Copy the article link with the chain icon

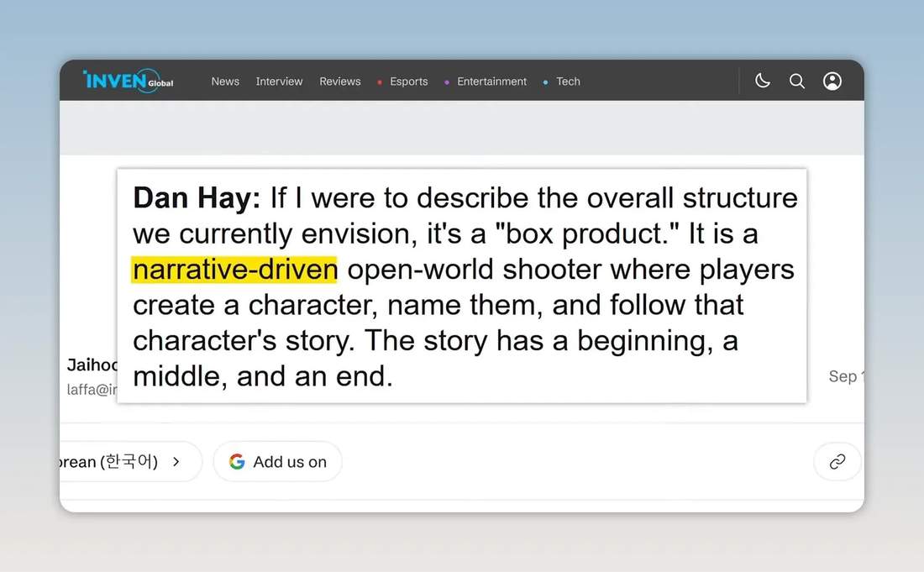(x=837, y=462)
